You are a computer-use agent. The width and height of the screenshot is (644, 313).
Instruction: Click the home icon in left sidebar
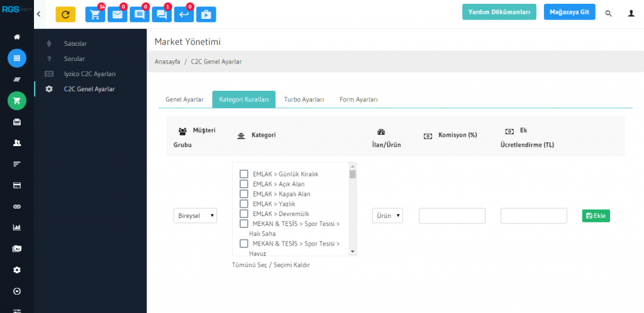coord(17,37)
